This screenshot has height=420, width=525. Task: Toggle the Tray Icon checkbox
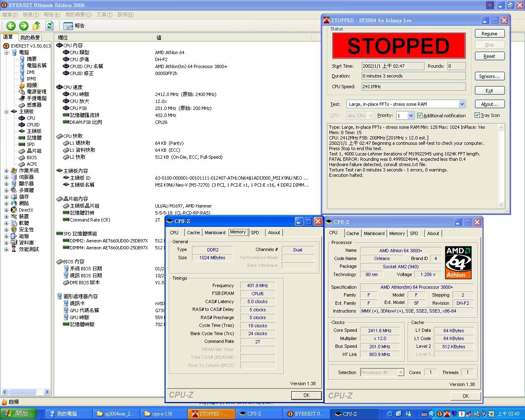[477, 115]
